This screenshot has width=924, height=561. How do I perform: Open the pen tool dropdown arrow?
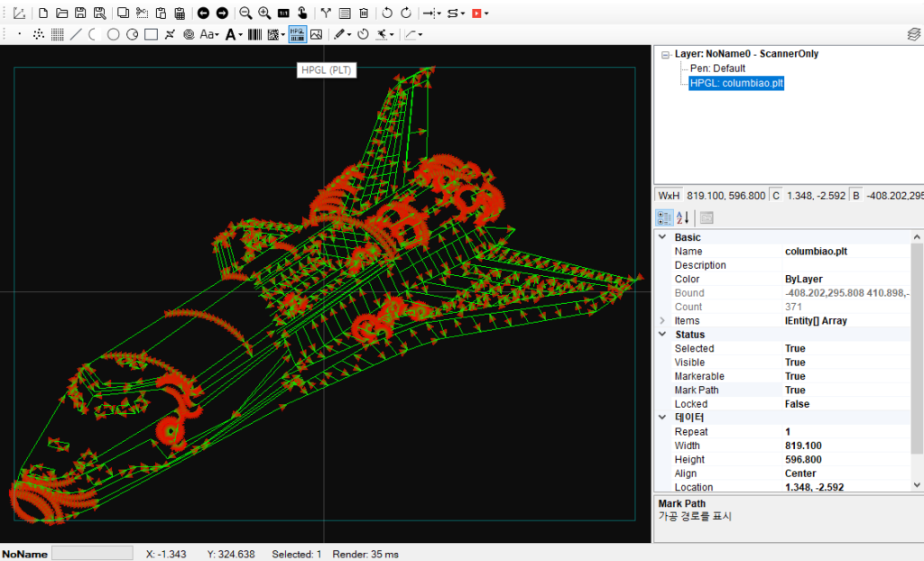pos(349,35)
